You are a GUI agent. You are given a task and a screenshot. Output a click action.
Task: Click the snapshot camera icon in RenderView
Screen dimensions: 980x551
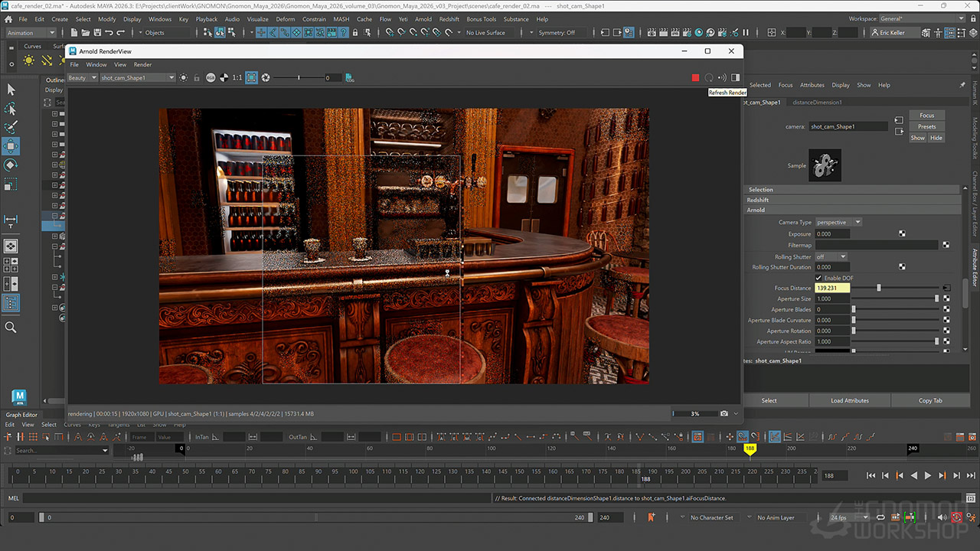724,413
